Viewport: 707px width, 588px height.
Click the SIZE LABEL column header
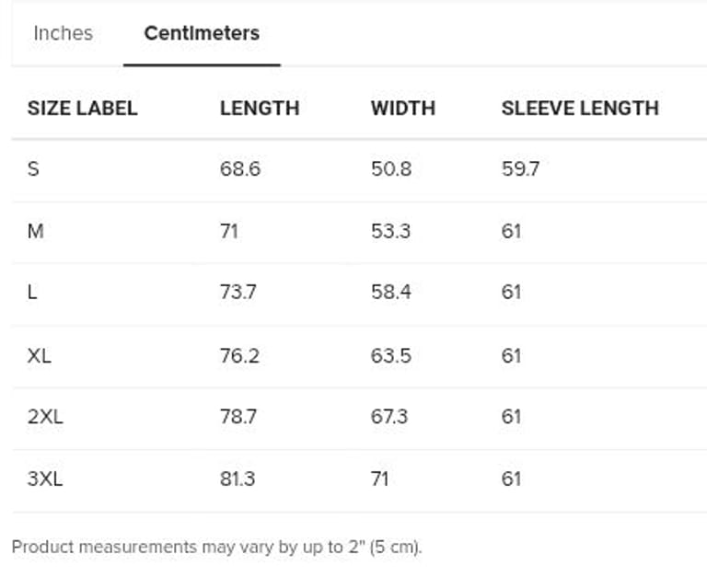[82, 108]
